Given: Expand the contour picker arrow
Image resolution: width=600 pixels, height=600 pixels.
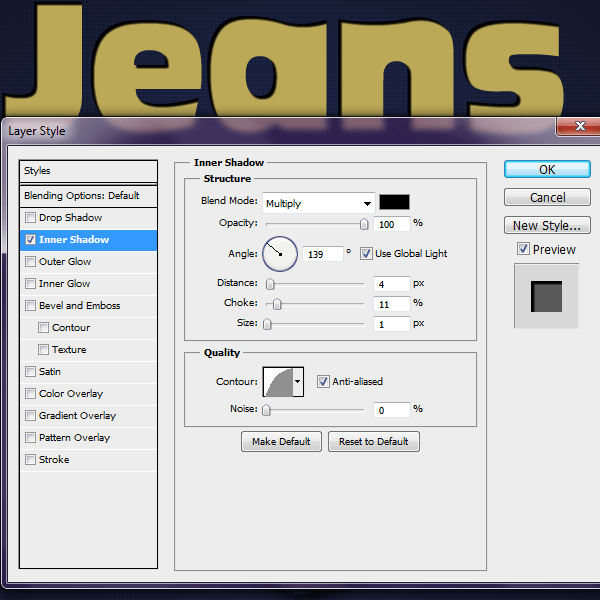Looking at the screenshot, I should 298,381.
